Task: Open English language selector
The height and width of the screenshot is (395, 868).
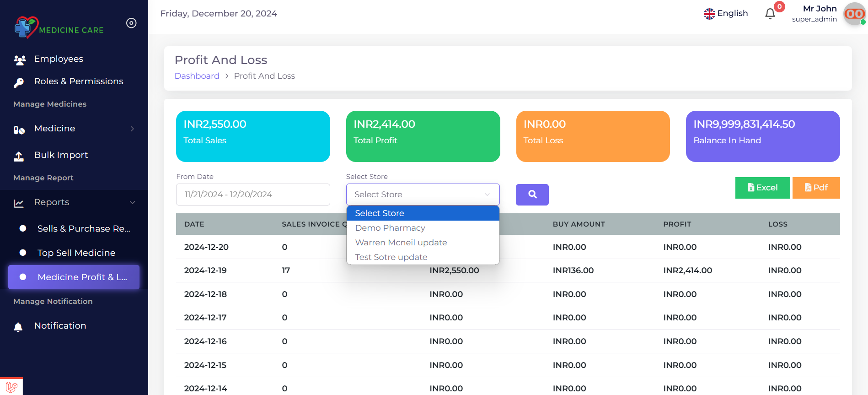Action: tap(726, 14)
